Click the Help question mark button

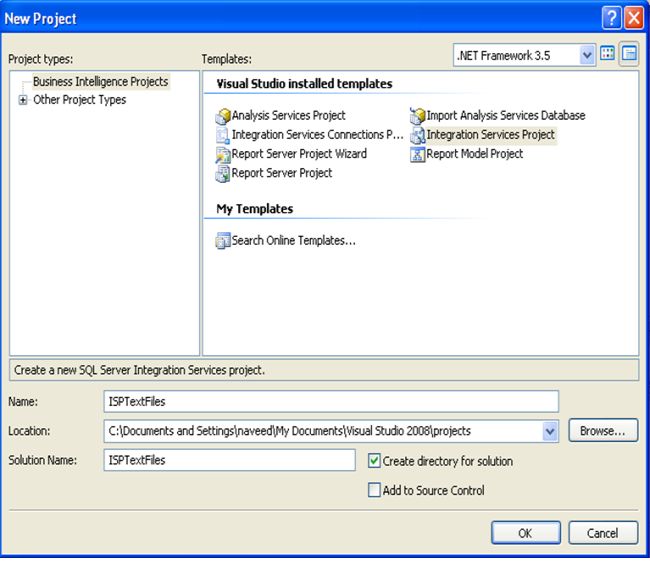click(x=612, y=18)
